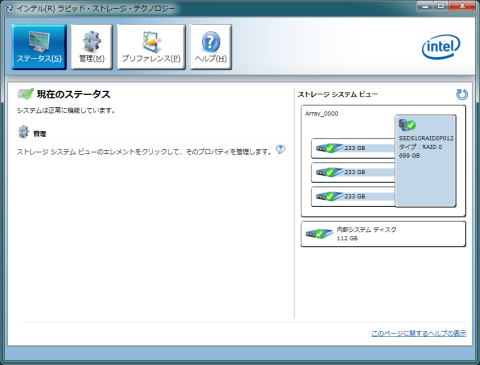Maximize the Intel Rapid Storage window

pyautogui.click(x=441, y=6)
